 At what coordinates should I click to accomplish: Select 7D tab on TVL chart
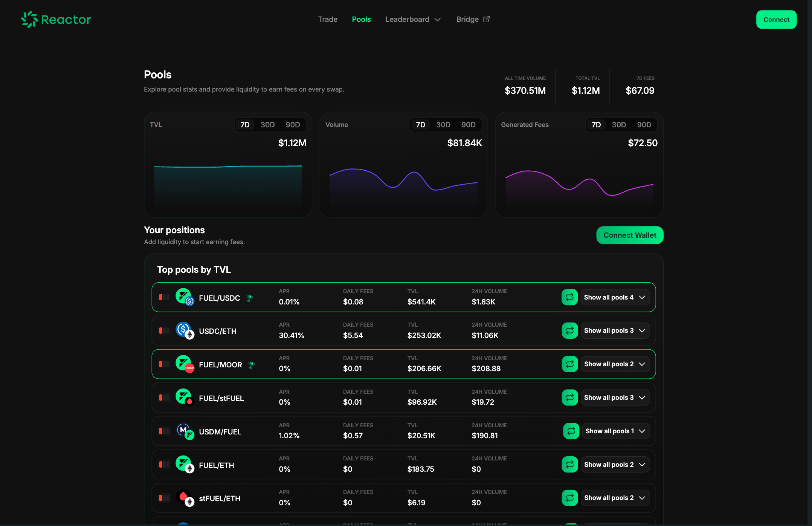[245, 125]
